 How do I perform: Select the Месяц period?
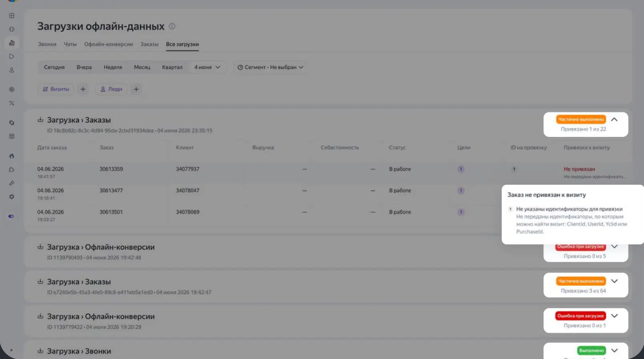coord(142,67)
